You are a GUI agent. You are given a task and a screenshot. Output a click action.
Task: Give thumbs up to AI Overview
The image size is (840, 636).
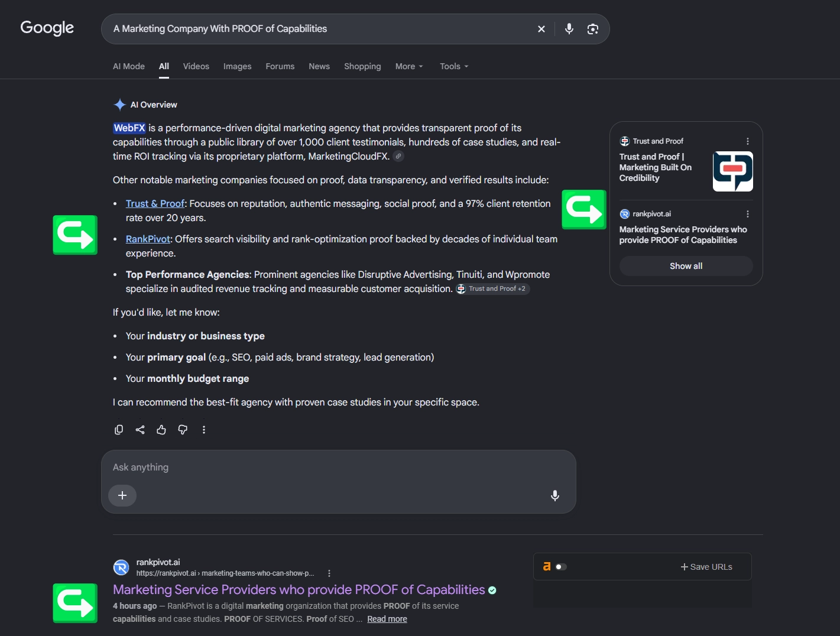pyautogui.click(x=161, y=430)
